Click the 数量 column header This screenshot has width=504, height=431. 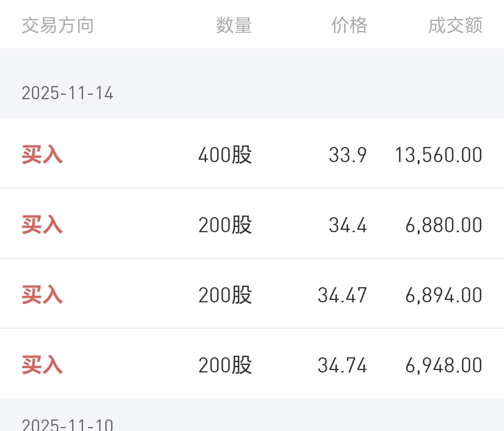tap(234, 25)
